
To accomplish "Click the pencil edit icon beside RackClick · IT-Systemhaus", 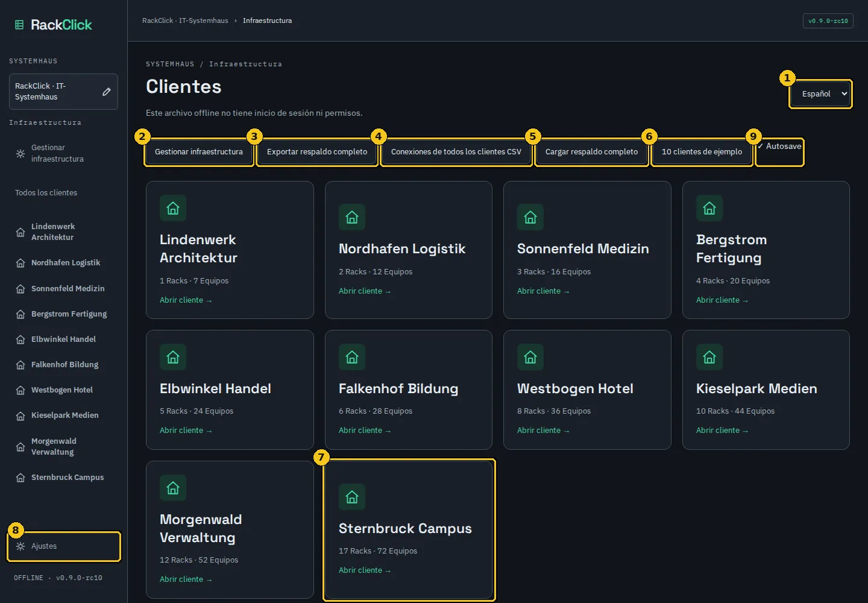I will click(107, 92).
